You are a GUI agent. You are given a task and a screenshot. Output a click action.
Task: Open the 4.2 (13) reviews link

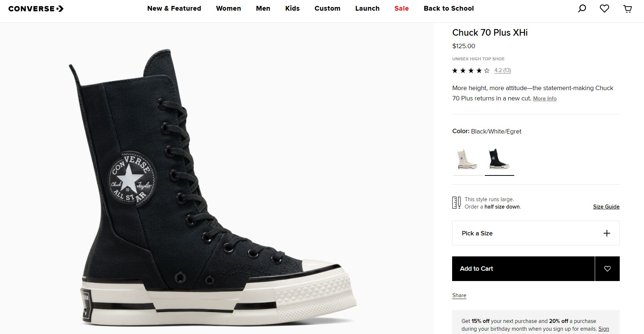click(502, 70)
